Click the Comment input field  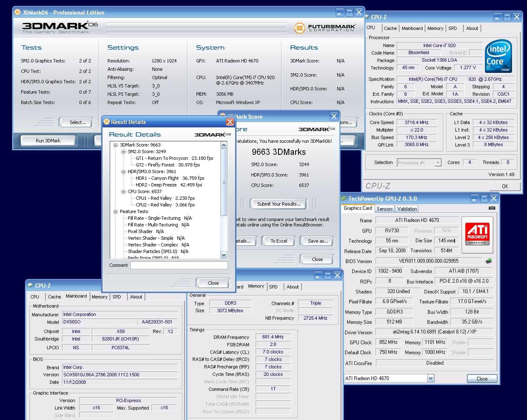pos(179,265)
